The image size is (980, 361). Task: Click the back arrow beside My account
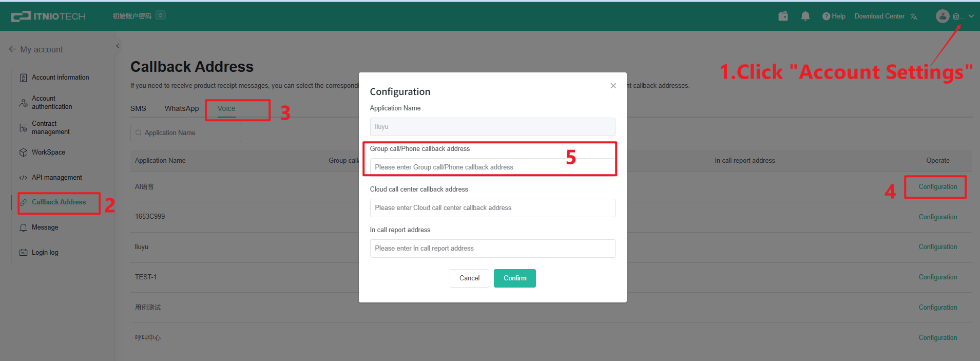(x=12, y=49)
